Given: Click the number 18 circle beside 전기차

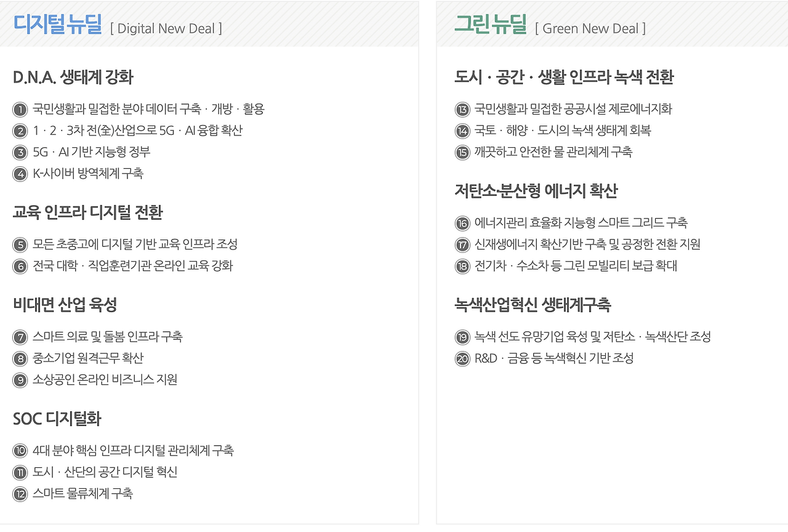Looking at the screenshot, I should [x=462, y=267].
